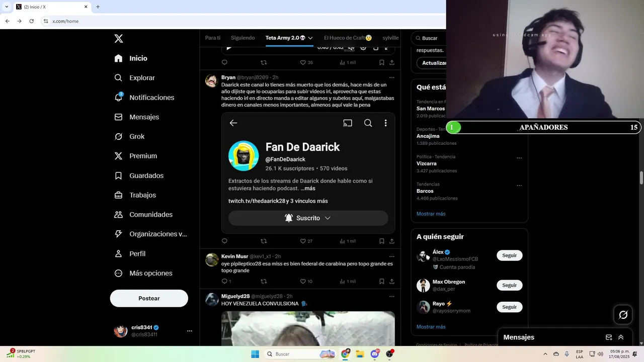Switch to the sylville tab
The width and height of the screenshot is (644, 362).
point(390,38)
